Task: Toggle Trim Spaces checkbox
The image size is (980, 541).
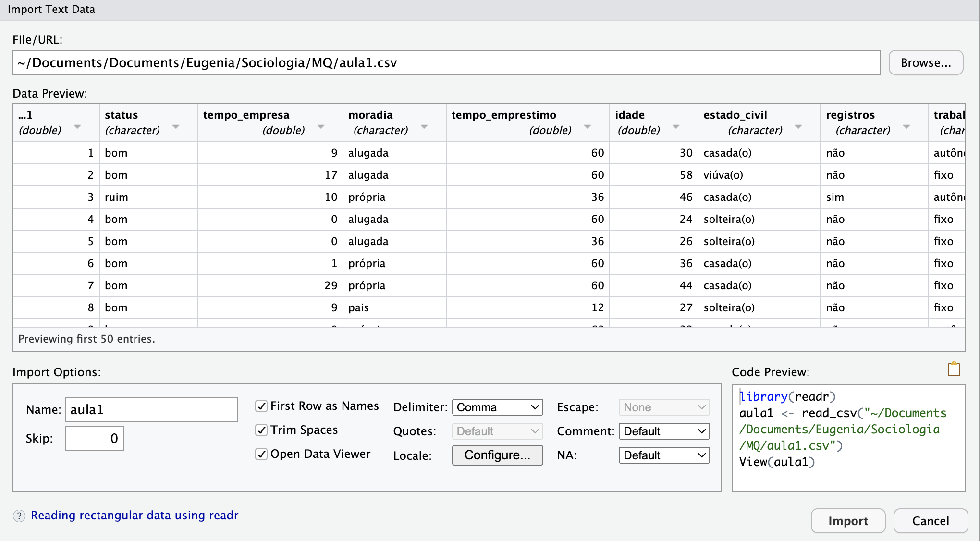Action: coord(261,430)
